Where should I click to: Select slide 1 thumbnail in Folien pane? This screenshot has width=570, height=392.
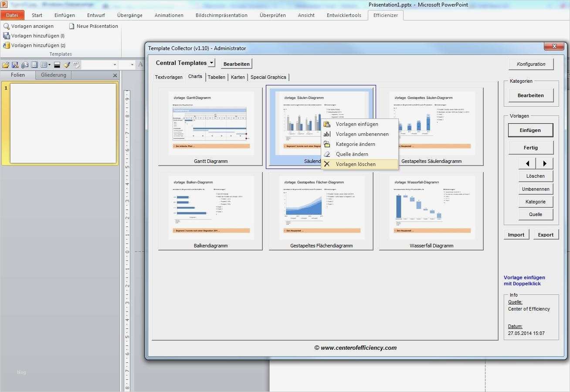click(x=63, y=123)
